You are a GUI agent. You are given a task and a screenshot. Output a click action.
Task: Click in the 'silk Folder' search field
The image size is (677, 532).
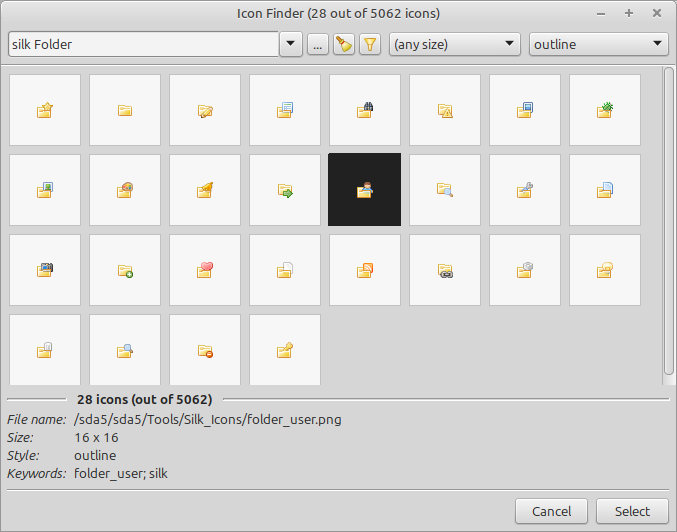[142, 44]
